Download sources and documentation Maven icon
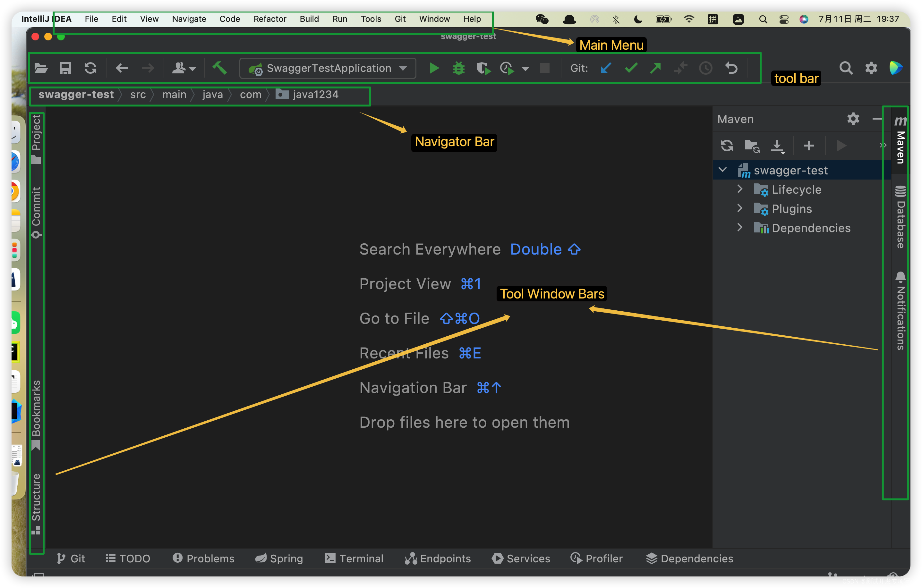 coord(778,146)
